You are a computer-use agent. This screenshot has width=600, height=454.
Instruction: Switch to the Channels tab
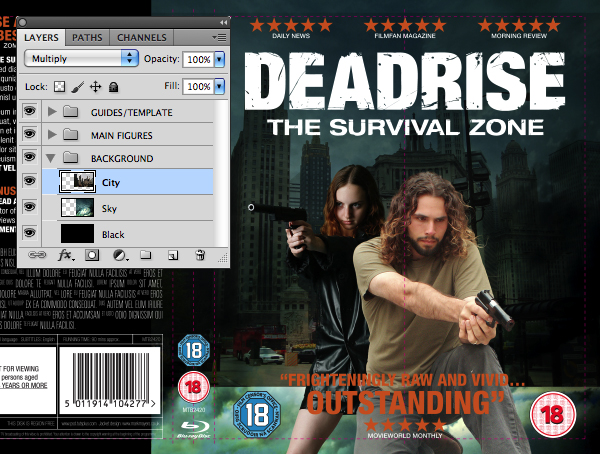142,38
